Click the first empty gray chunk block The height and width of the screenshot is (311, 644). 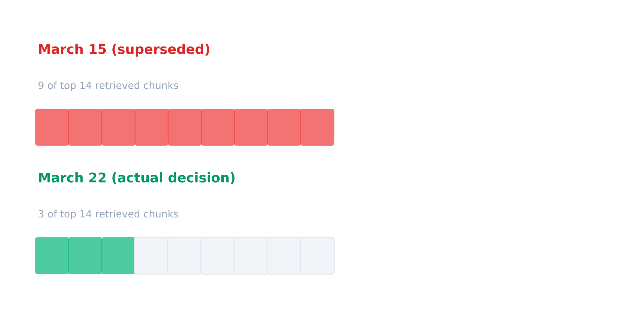click(151, 256)
